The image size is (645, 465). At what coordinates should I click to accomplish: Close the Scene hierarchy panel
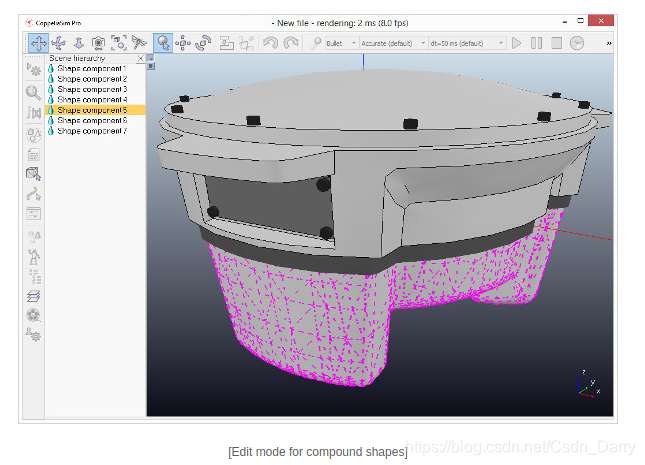[141, 58]
